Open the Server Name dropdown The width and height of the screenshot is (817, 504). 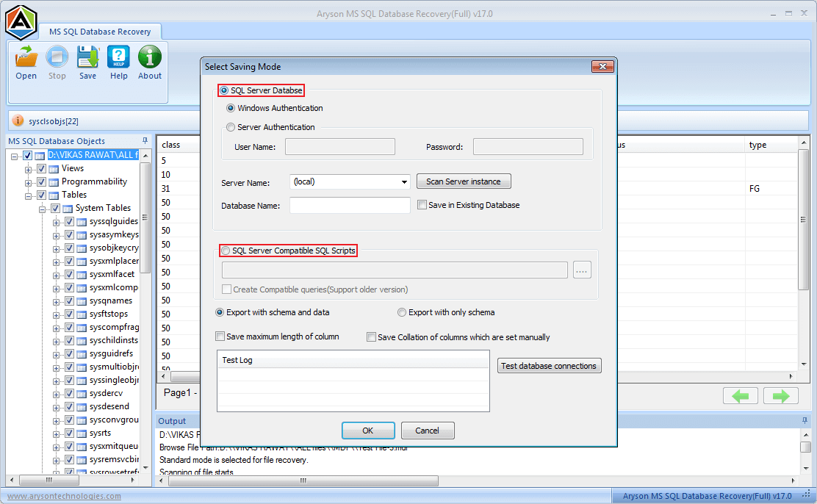404,181
